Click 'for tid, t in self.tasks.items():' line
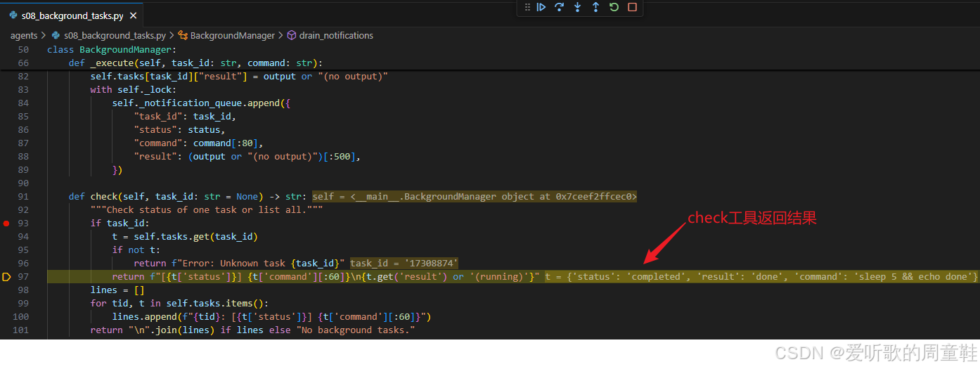Screen dimensions: 980x369 pos(179,304)
